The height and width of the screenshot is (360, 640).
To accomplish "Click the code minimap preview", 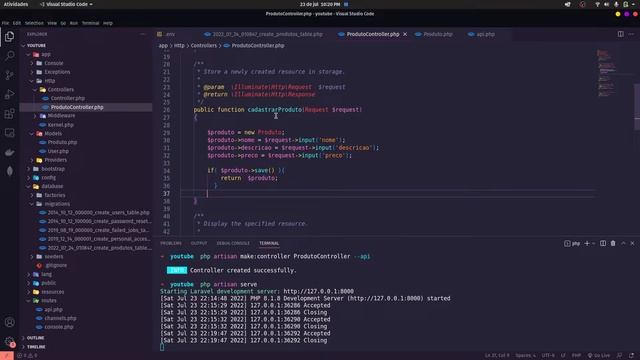I will [x=607, y=73].
